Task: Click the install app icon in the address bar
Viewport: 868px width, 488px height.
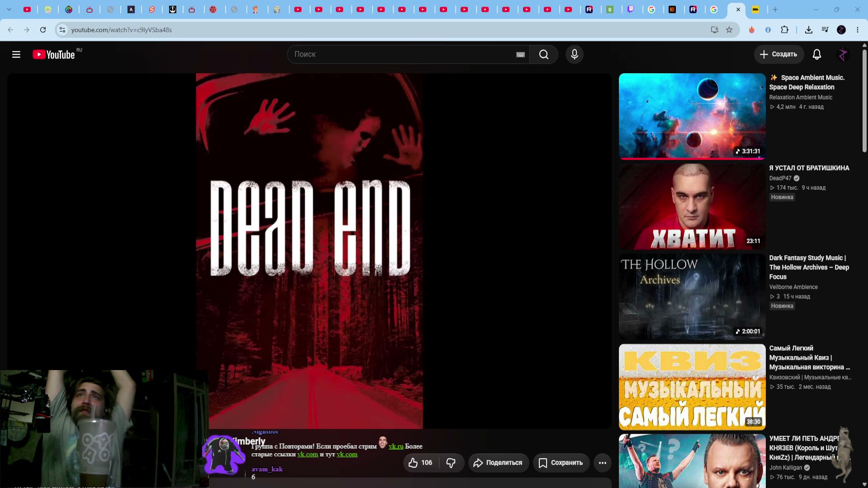Action: point(714,30)
